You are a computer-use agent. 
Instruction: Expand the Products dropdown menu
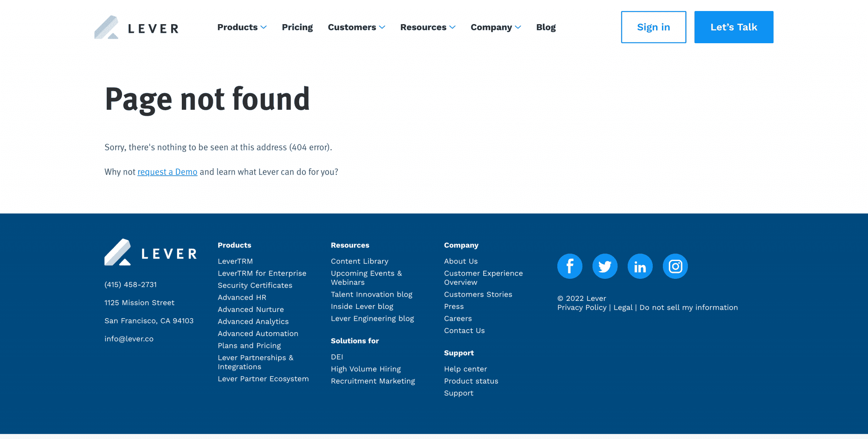point(242,27)
